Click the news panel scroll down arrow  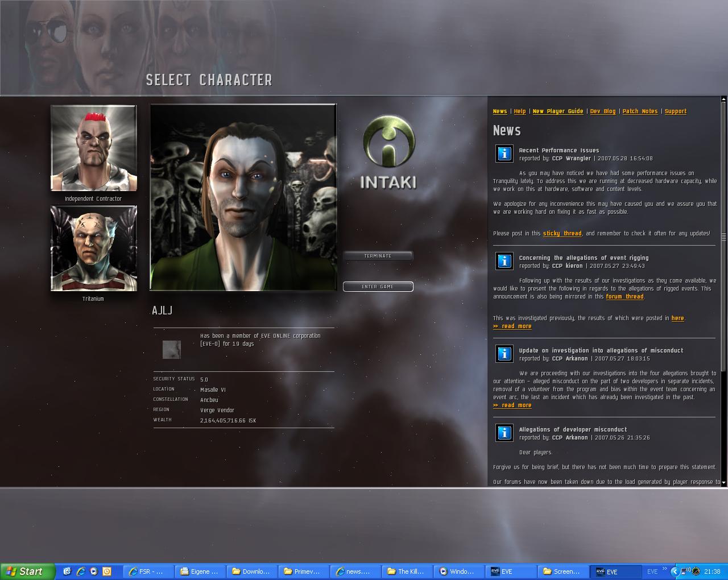tap(723, 483)
